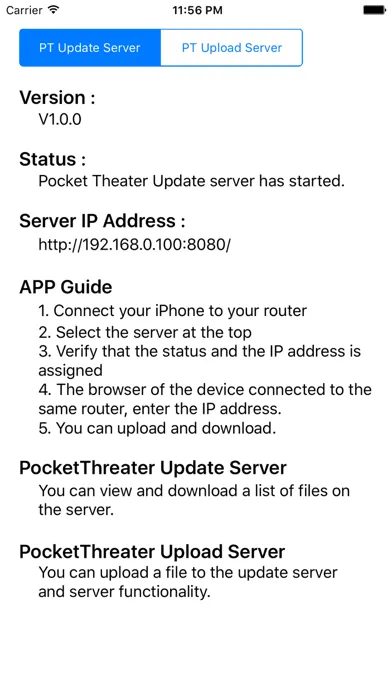
Task: Tap the PocketThreater Update Server heading
Action: point(153,468)
